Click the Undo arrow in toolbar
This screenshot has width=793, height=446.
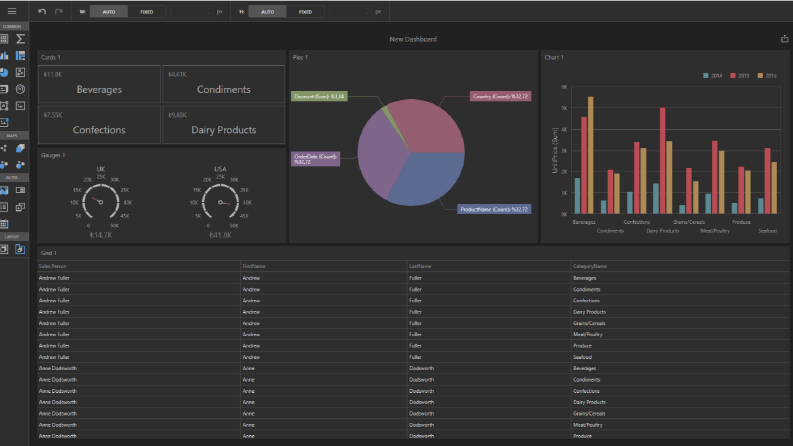(x=42, y=11)
